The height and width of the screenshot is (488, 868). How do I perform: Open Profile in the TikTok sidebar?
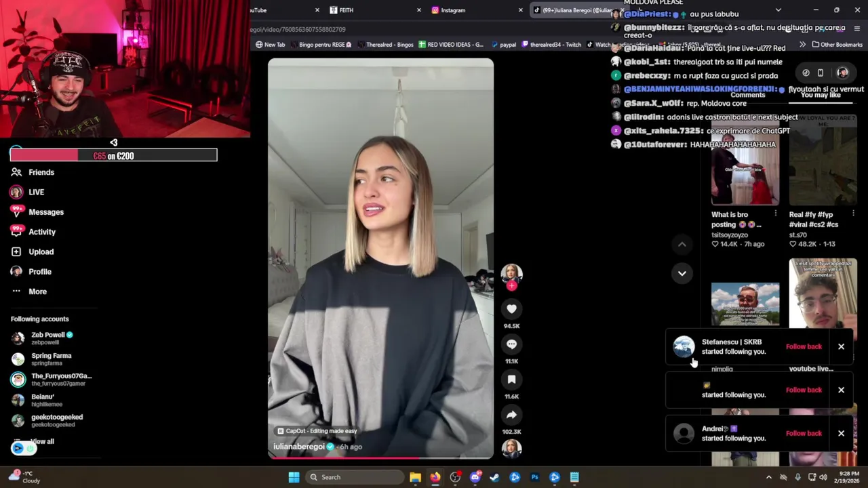point(31,271)
